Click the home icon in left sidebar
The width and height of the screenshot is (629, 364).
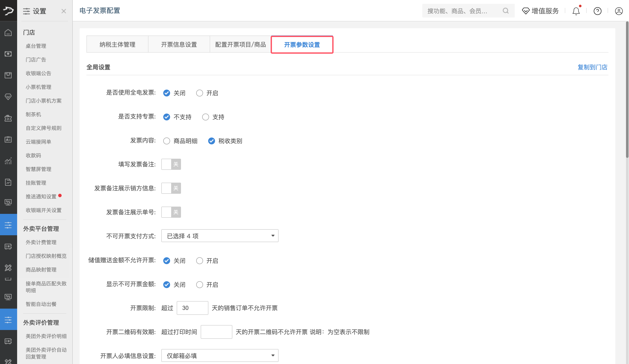coord(8,33)
